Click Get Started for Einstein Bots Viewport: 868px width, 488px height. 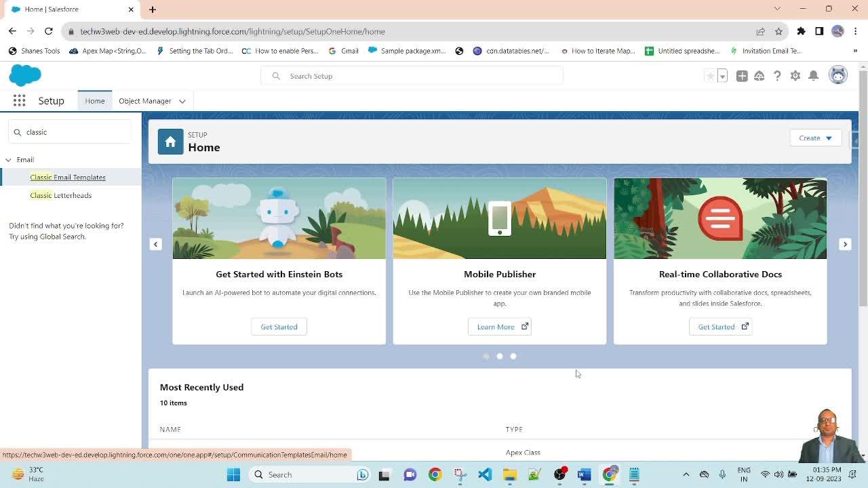[279, 327]
